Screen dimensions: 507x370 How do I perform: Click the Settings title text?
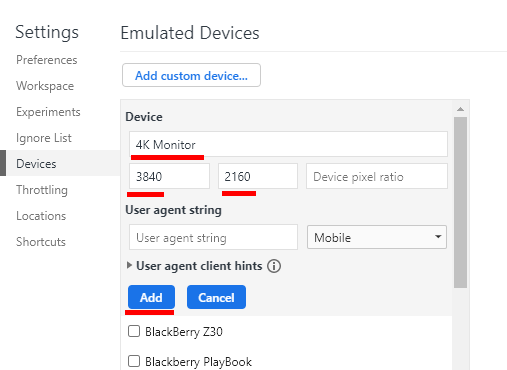47,33
